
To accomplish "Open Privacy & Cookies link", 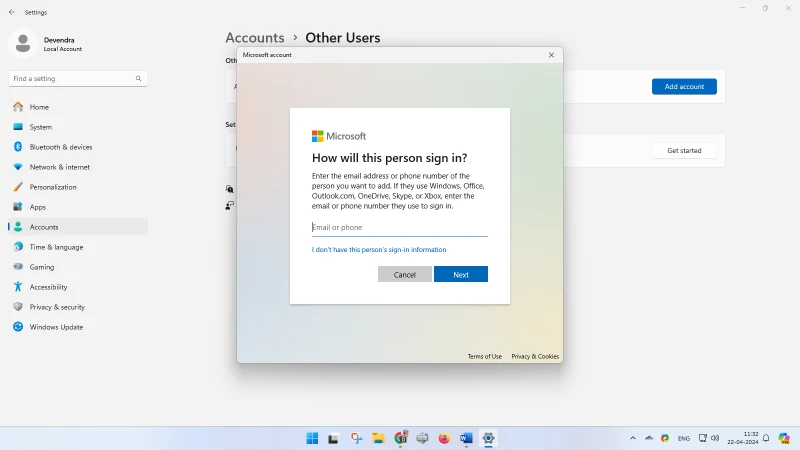I will pos(535,357).
